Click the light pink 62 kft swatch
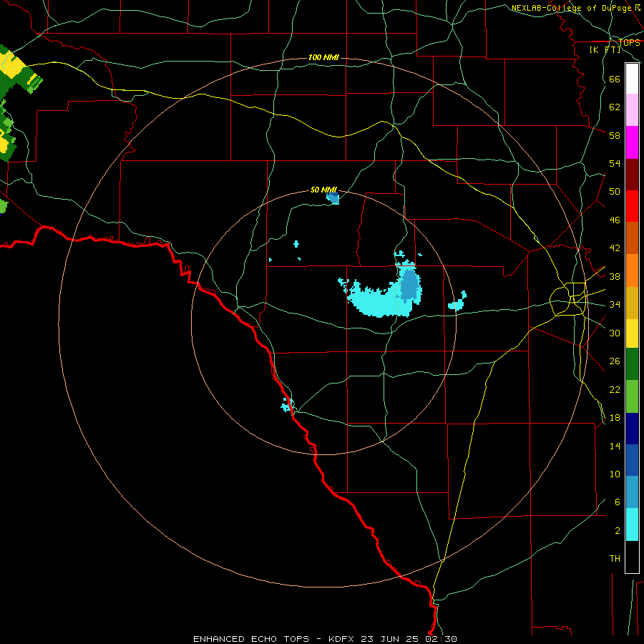The height and width of the screenshot is (644, 644). click(632, 109)
